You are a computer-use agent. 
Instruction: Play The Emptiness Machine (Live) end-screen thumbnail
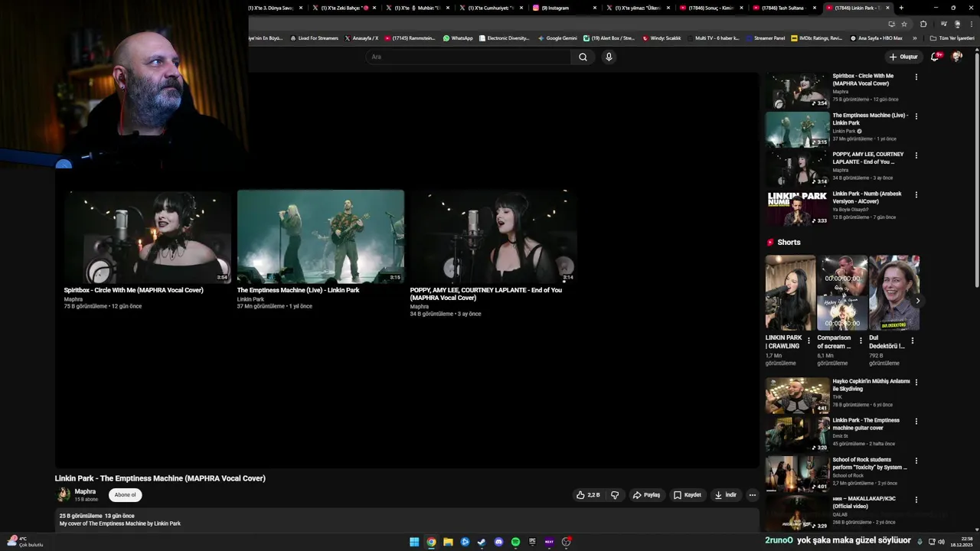320,236
